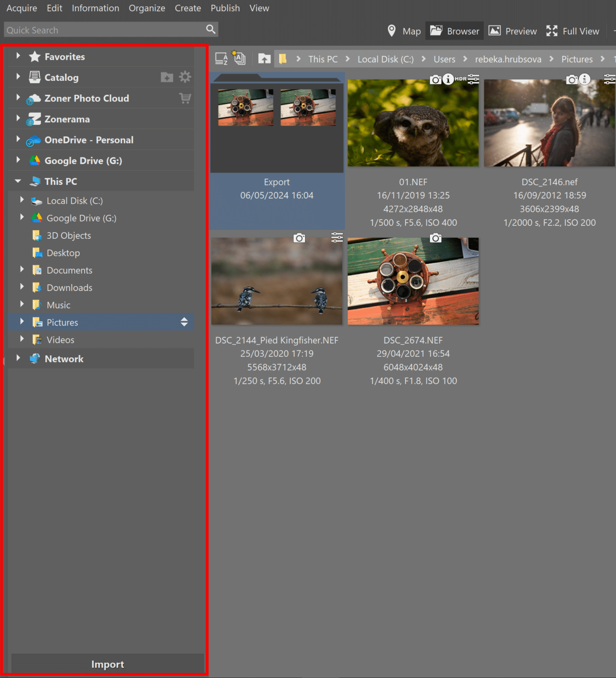Expand the Favorites section

coord(18,56)
